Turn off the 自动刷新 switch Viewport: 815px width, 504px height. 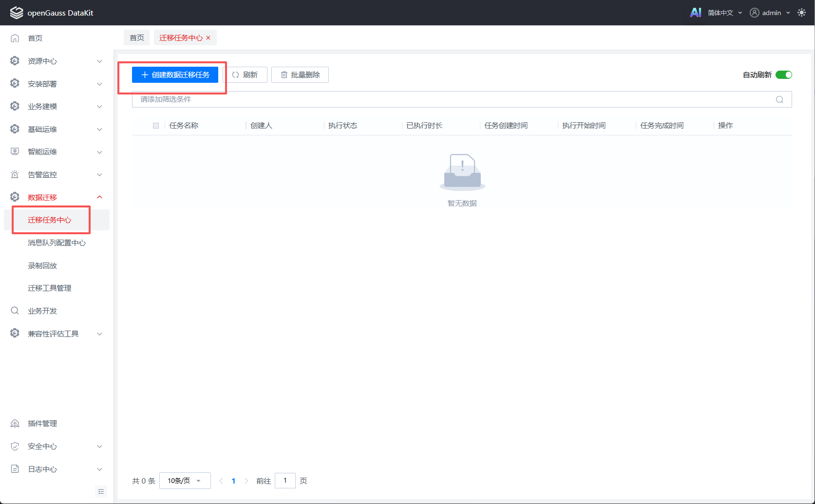click(x=784, y=75)
